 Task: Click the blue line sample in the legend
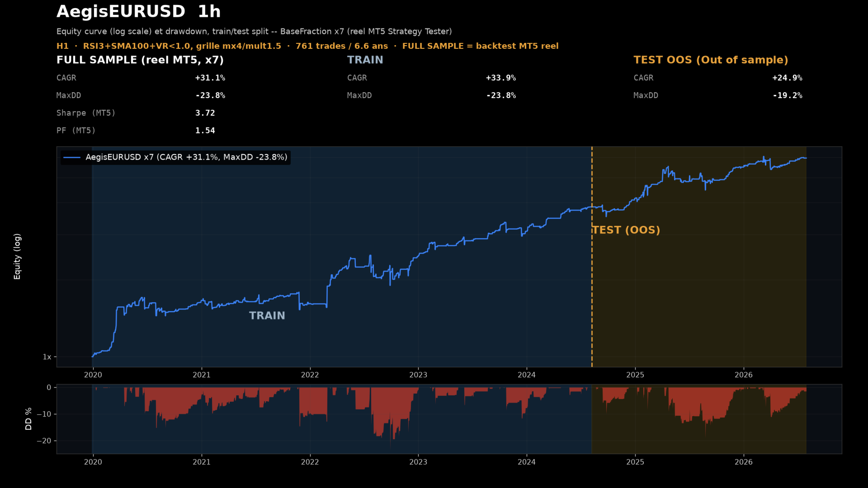[72, 157]
